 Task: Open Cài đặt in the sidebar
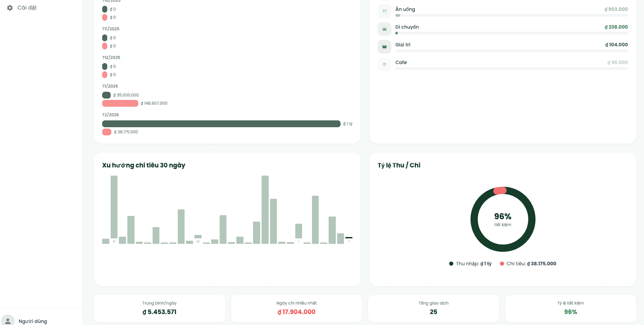pos(27,8)
